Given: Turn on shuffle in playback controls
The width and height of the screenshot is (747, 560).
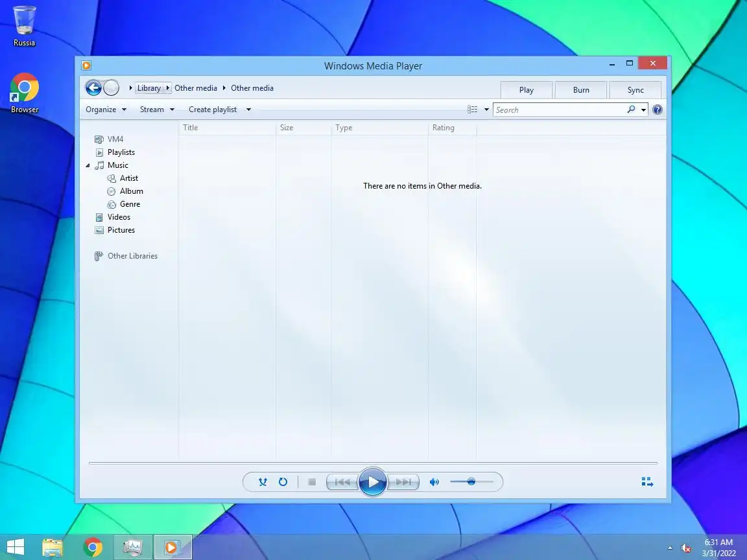Looking at the screenshot, I should 263,482.
